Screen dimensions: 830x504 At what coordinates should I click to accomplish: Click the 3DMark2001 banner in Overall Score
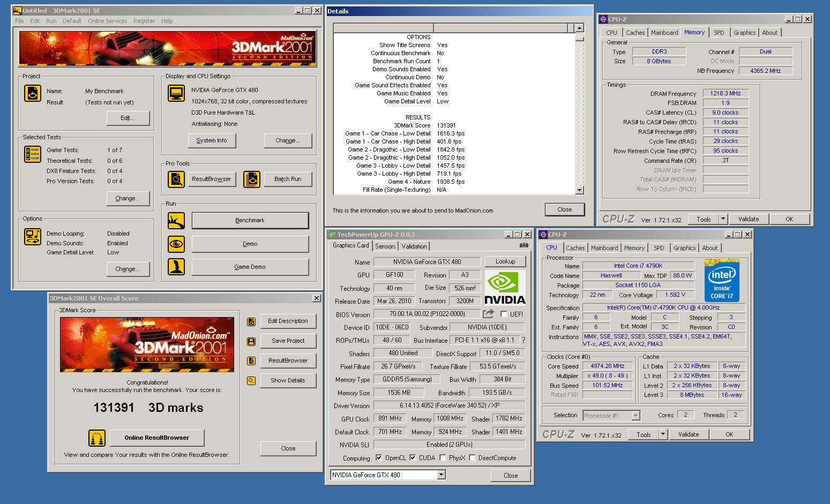147,344
